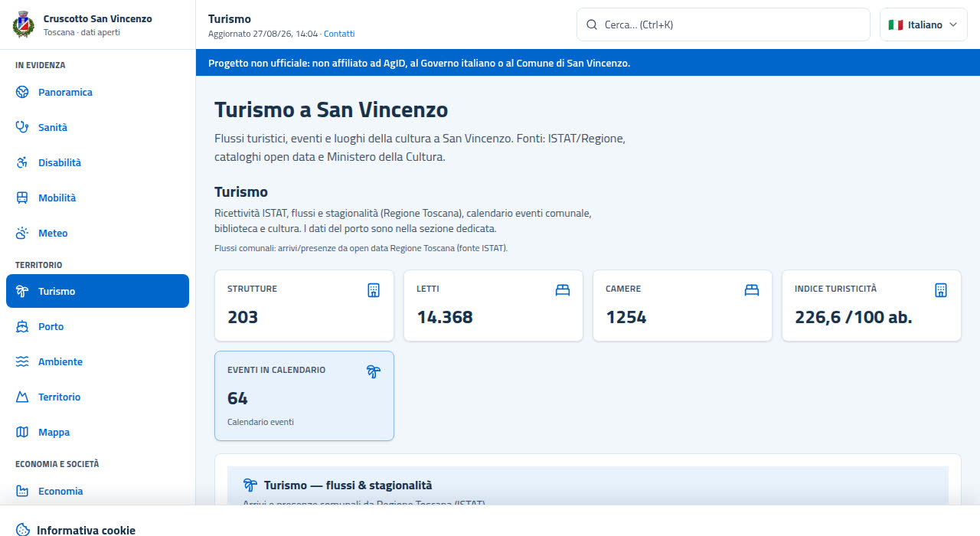
Task: Click the Calendario eventi label
Action: [260, 422]
